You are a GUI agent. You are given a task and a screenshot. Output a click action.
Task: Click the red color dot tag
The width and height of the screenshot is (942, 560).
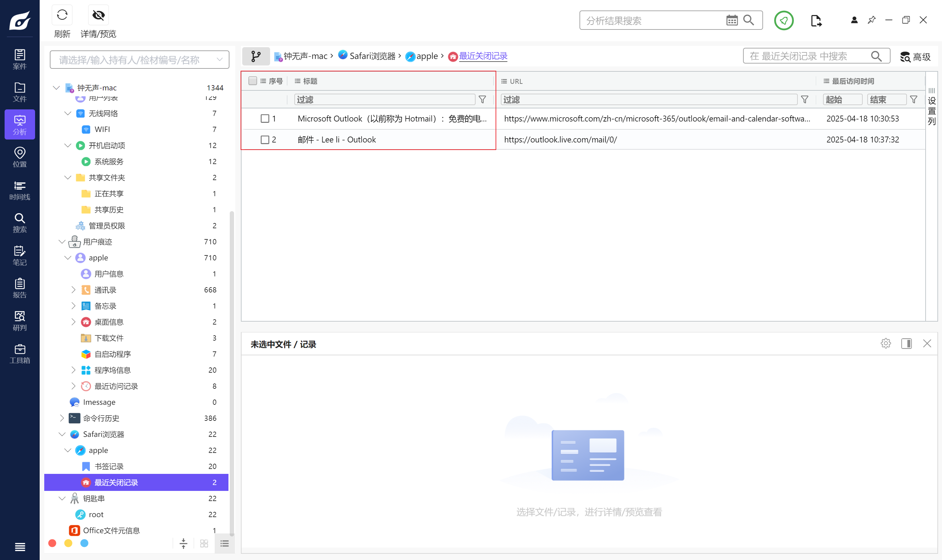coord(52,543)
